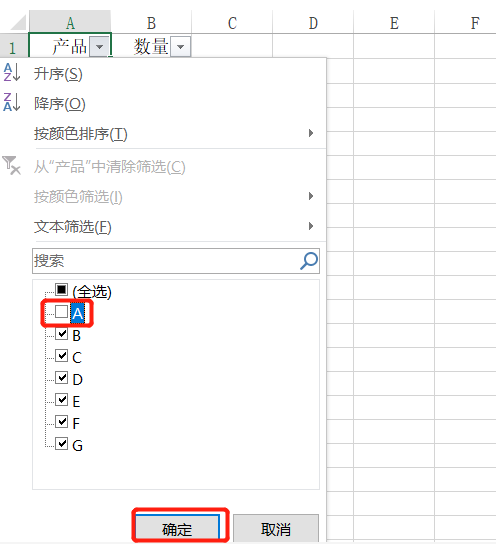Uncheck the box for item D
Image resolution: width=496 pixels, height=544 pixels.
point(61,377)
